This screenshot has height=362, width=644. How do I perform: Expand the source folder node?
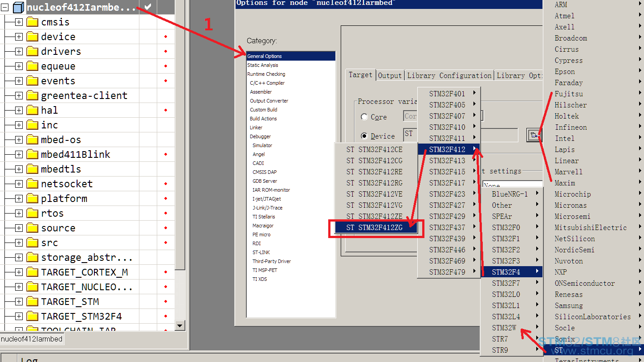19,228
